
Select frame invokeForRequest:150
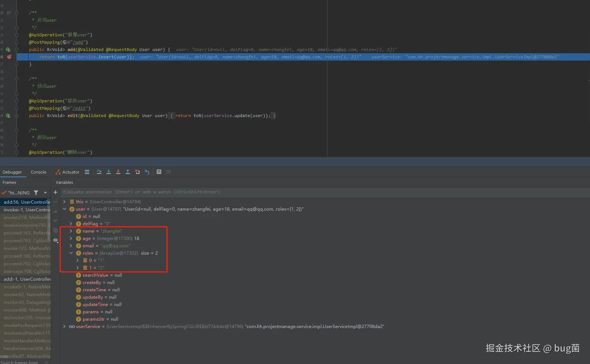(25, 325)
